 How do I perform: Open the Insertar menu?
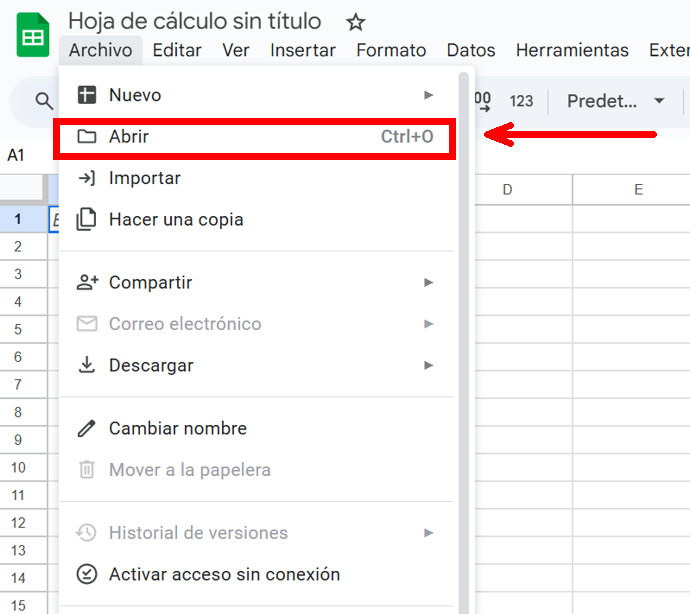point(303,50)
